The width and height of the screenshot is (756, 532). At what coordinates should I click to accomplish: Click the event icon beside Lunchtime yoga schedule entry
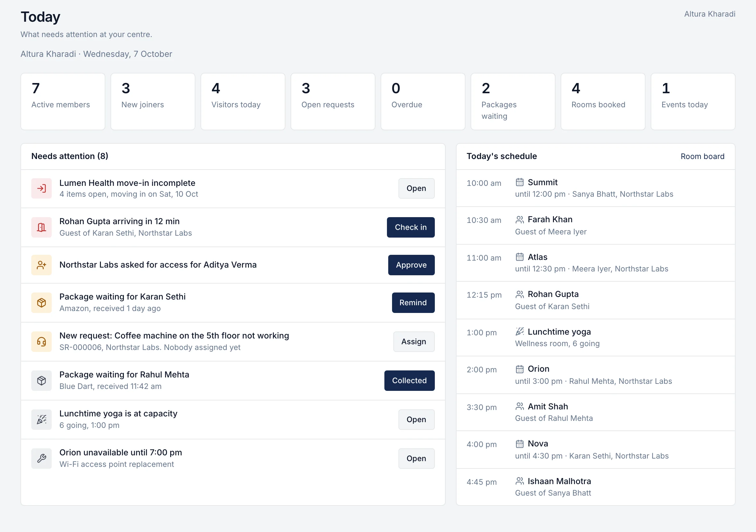pyautogui.click(x=519, y=331)
